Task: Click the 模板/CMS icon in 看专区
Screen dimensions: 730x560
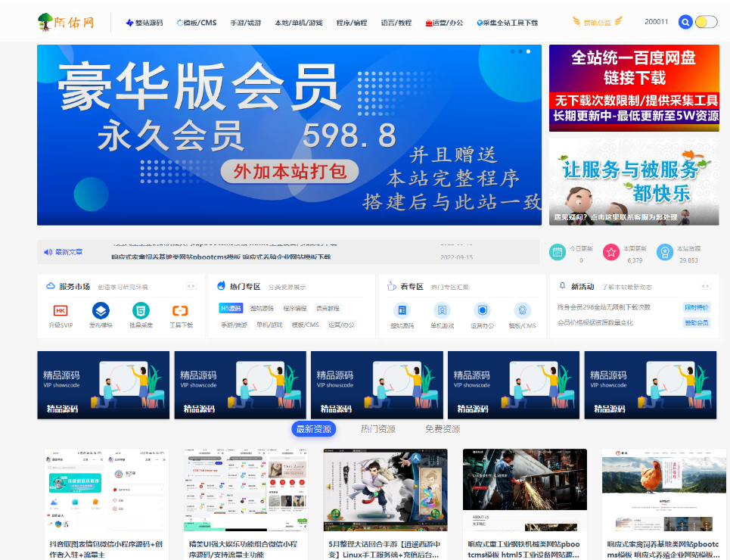Action: [522, 310]
